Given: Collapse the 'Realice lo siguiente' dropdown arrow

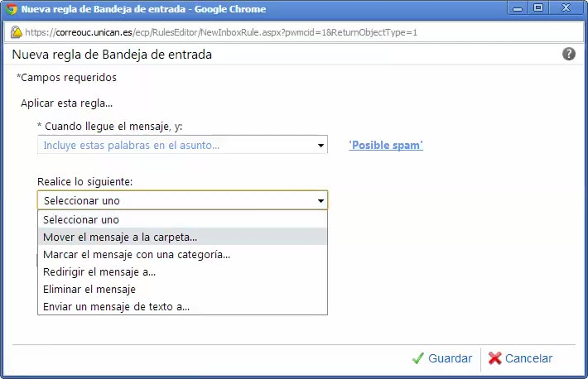Looking at the screenshot, I should click(321, 200).
